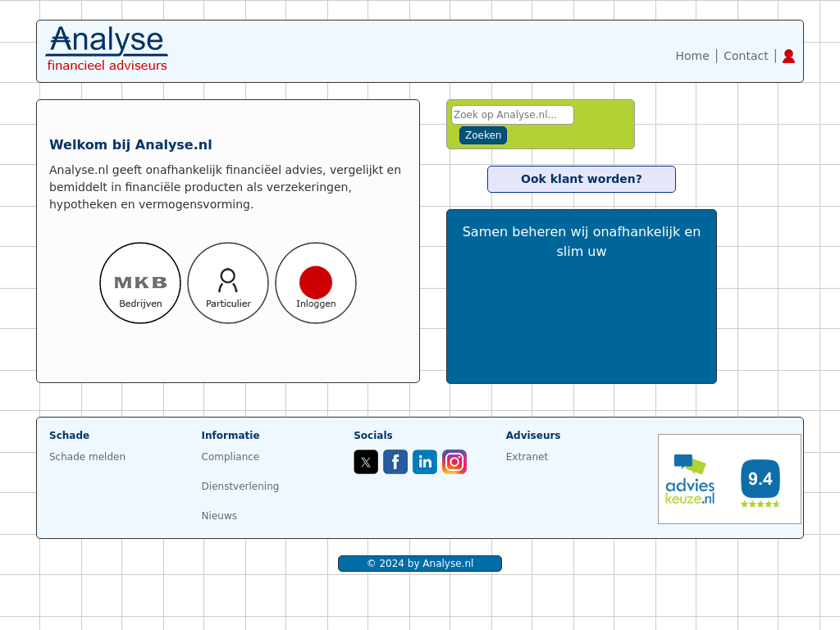Choose the Particulier person icon
The image size is (840, 630).
point(228,283)
